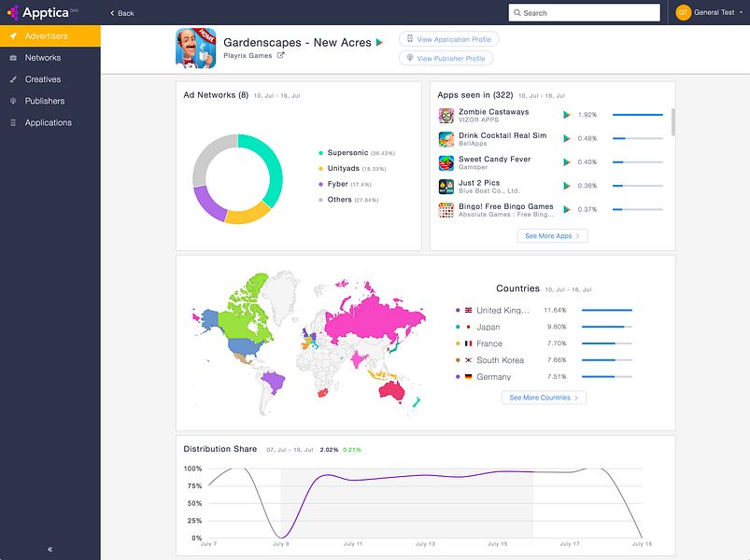Select Fyber legend entry
This screenshot has width=750, height=560.
pos(345,184)
